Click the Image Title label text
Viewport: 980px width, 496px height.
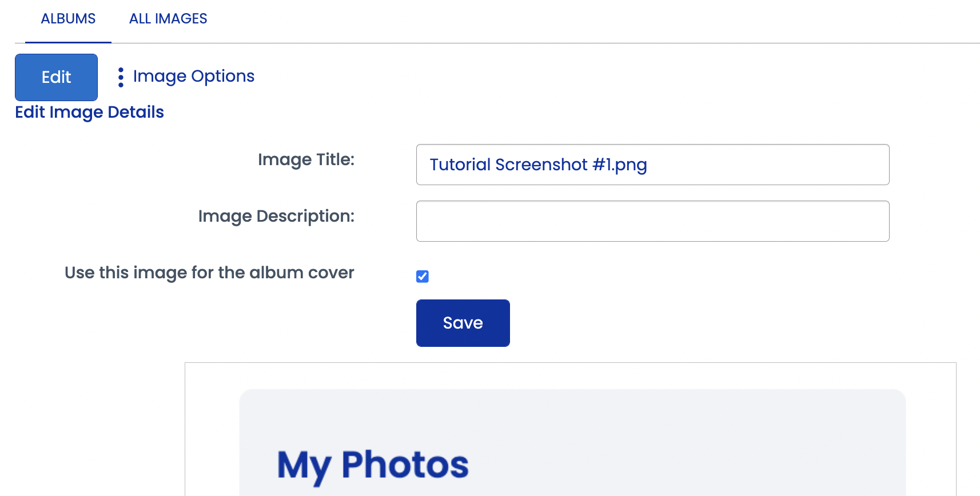click(x=306, y=159)
